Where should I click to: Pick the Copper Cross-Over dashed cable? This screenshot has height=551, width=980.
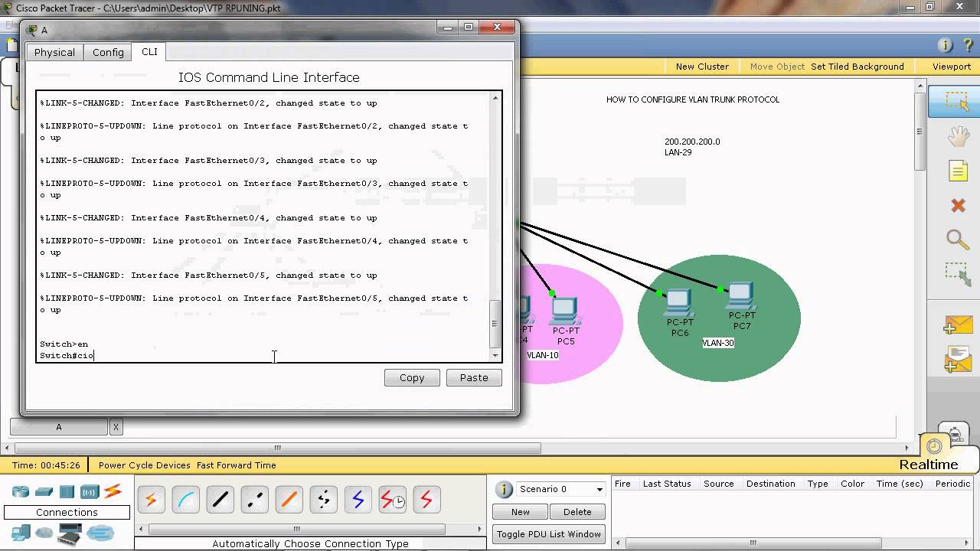tap(254, 500)
